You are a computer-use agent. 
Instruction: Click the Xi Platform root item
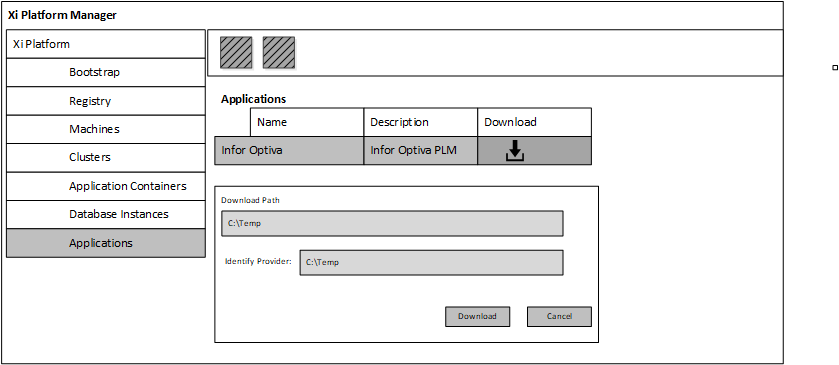click(x=105, y=44)
